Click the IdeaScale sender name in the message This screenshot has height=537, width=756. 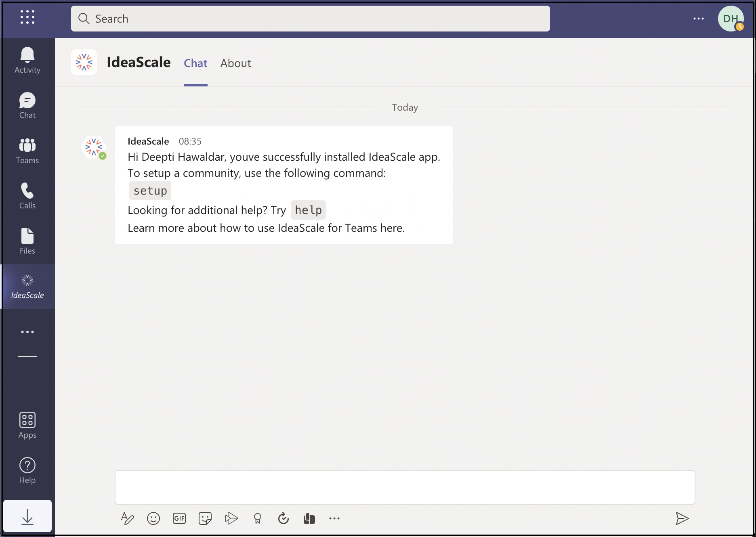[148, 141]
